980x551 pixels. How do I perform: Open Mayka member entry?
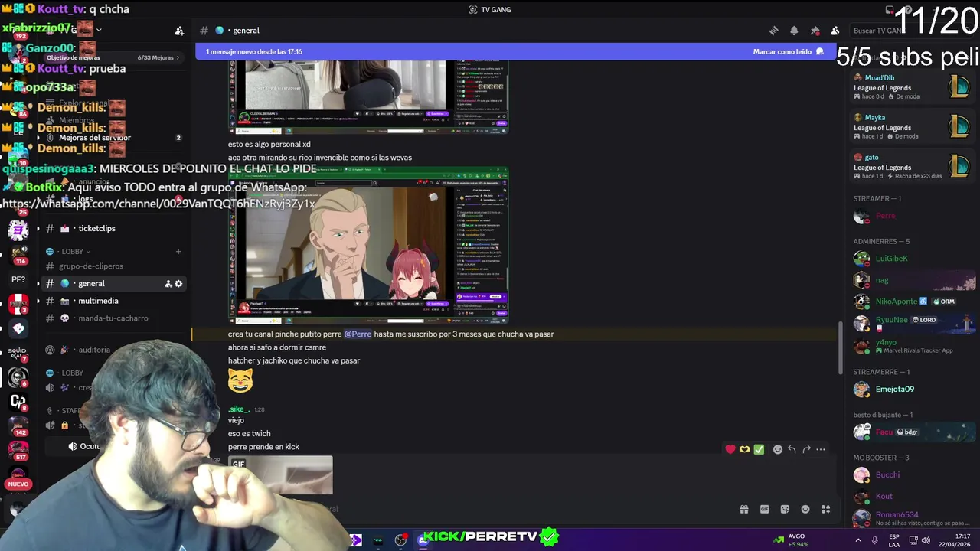911,126
